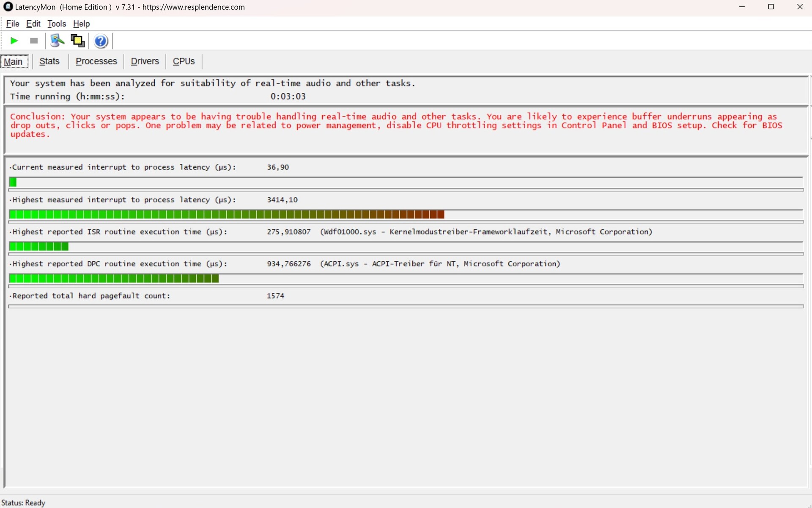Viewport: 812px width, 508px height.
Task: Switch to the Stats tab
Action: point(49,61)
